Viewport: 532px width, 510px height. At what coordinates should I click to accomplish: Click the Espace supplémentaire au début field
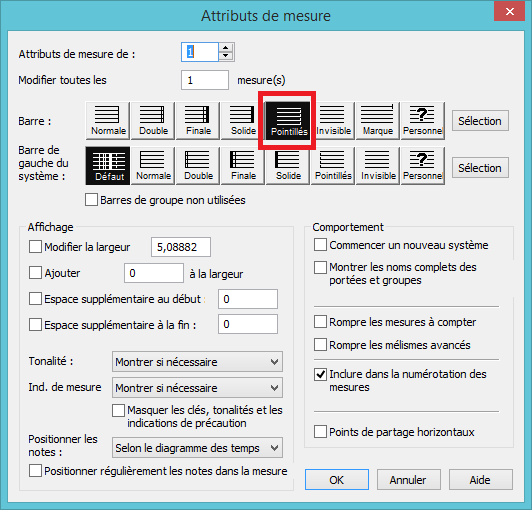(248, 299)
